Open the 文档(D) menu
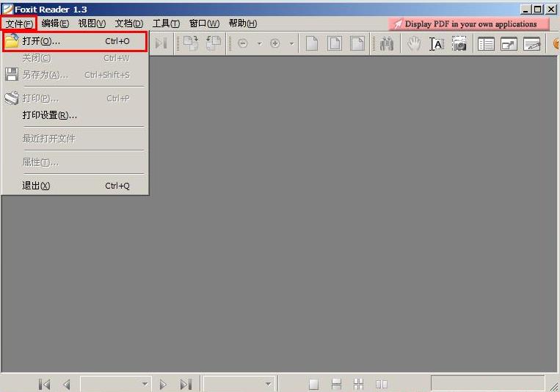The height and width of the screenshot is (392, 560). [129, 23]
